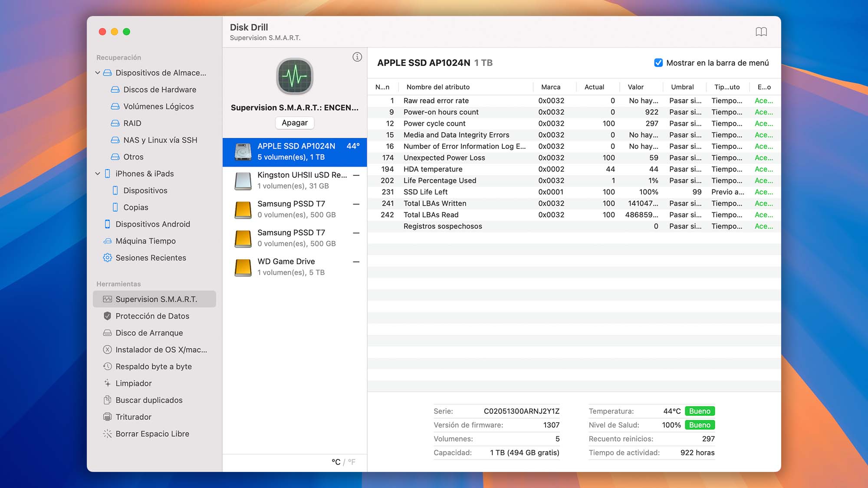Click the 922 horas activity time value
Screen dimensions: 868x488
pyautogui.click(x=697, y=453)
